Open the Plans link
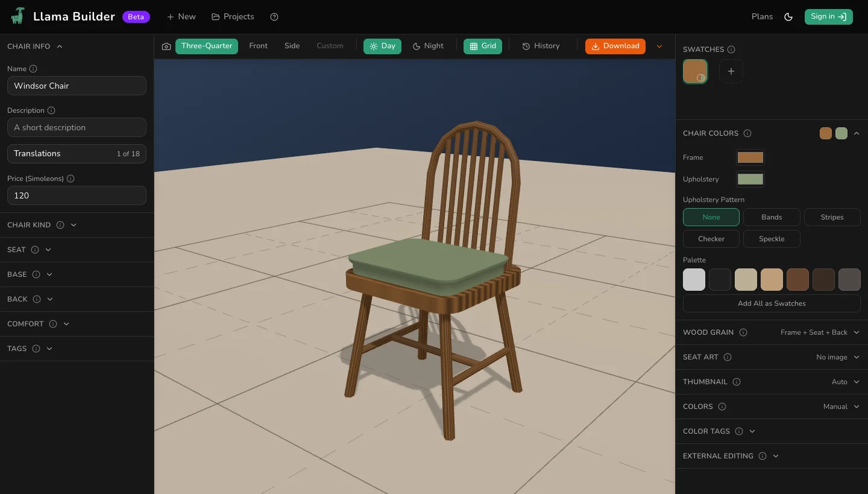Image resolution: width=868 pixels, height=494 pixels. [x=762, y=17]
